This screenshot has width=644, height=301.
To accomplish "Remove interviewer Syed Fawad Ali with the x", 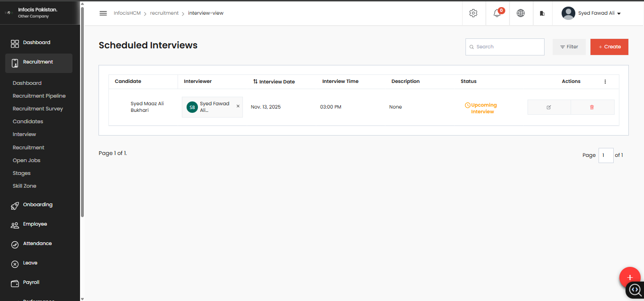I will click(x=238, y=106).
